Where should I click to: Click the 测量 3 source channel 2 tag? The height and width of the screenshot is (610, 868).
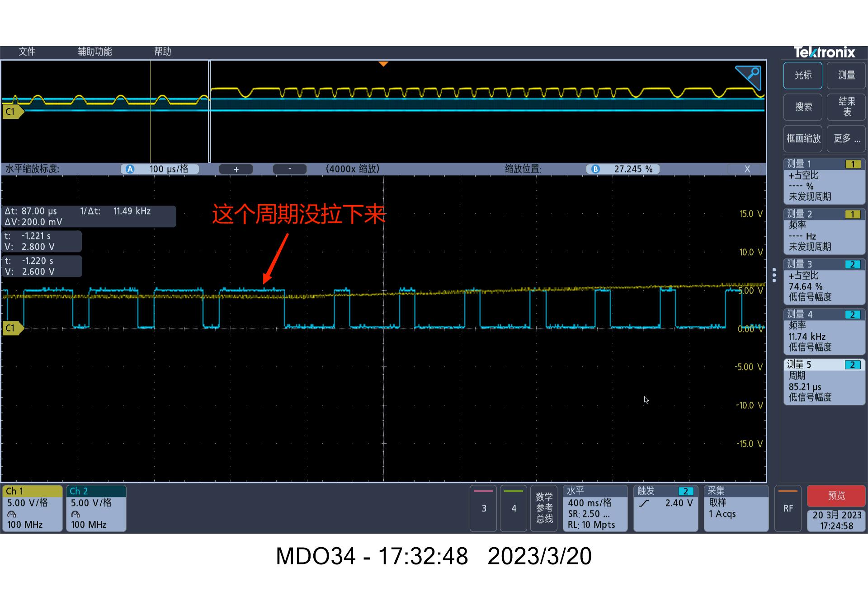point(853,264)
